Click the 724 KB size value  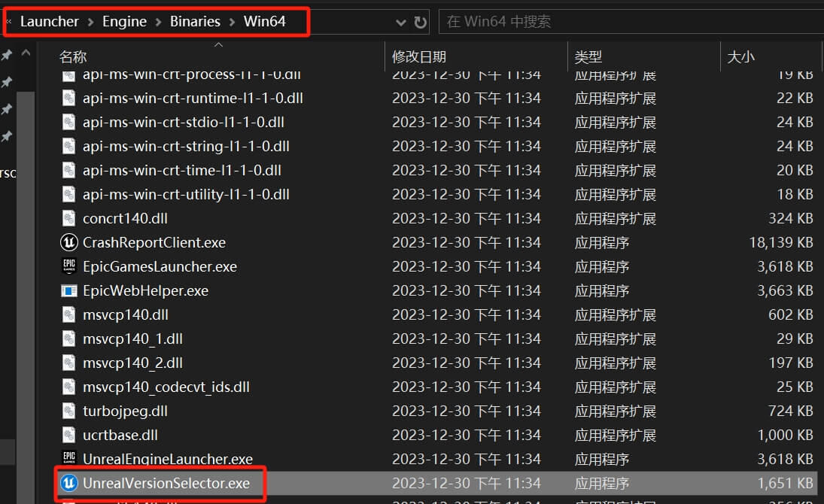[x=791, y=411]
